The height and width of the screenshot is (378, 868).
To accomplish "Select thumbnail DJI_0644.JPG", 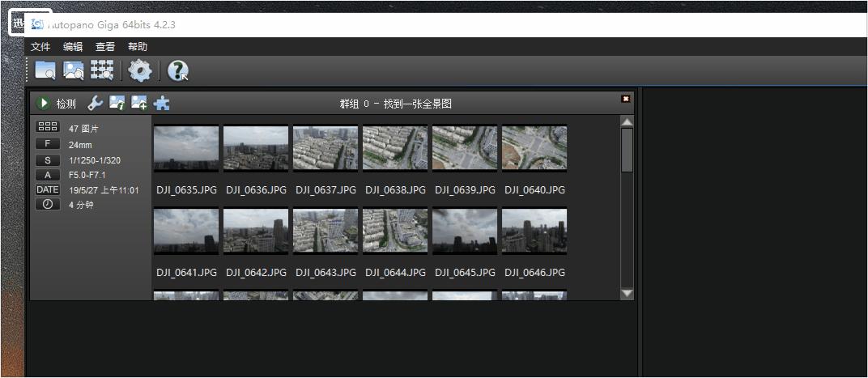I will pos(395,231).
